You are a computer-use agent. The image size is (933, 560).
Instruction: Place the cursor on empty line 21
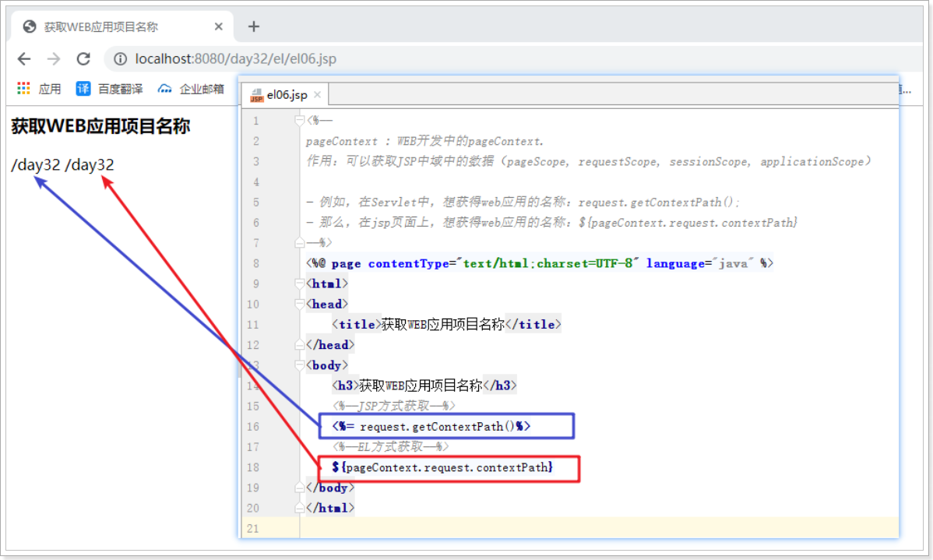(599, 528)
